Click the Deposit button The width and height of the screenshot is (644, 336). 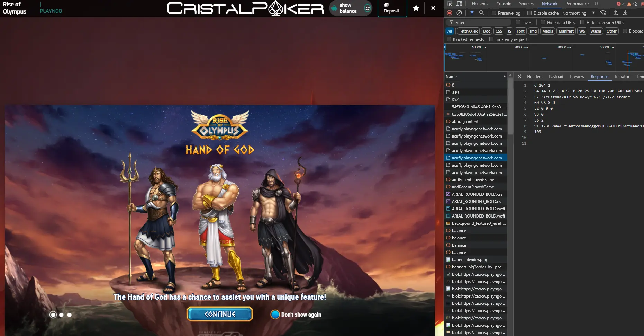click(x=392, y=8)
